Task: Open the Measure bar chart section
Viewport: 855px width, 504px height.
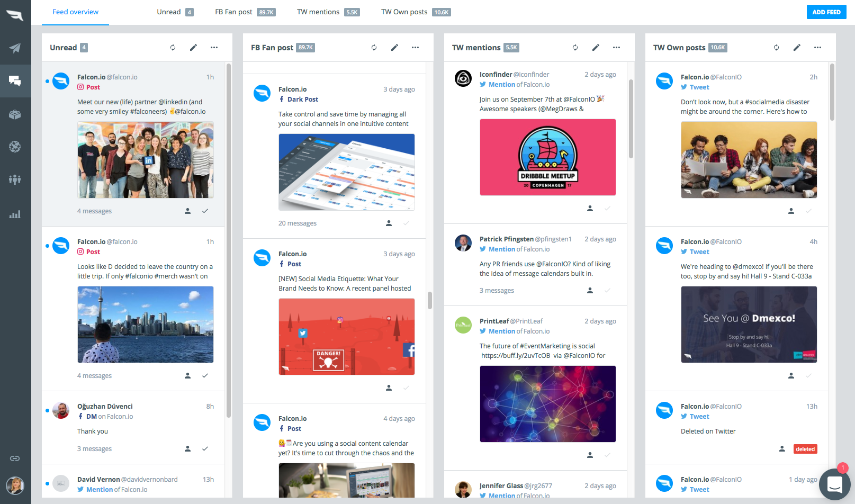Action: pyautogui.click(x=15, y=214)
